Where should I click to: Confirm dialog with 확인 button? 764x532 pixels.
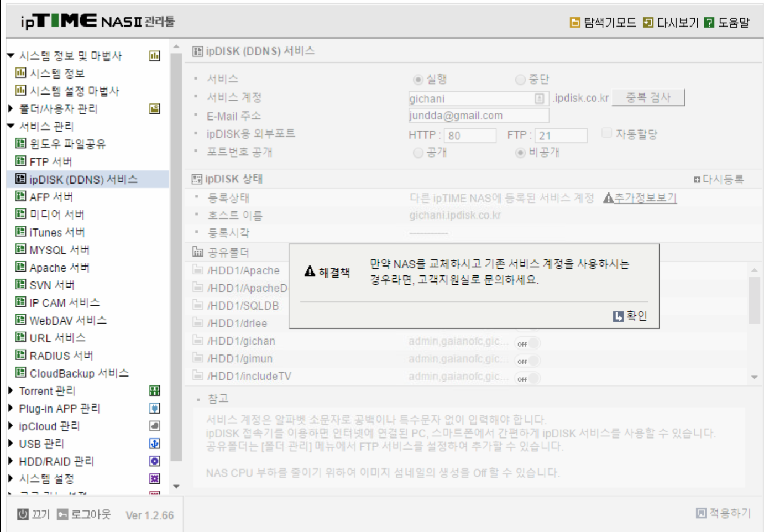click(630, 316)
